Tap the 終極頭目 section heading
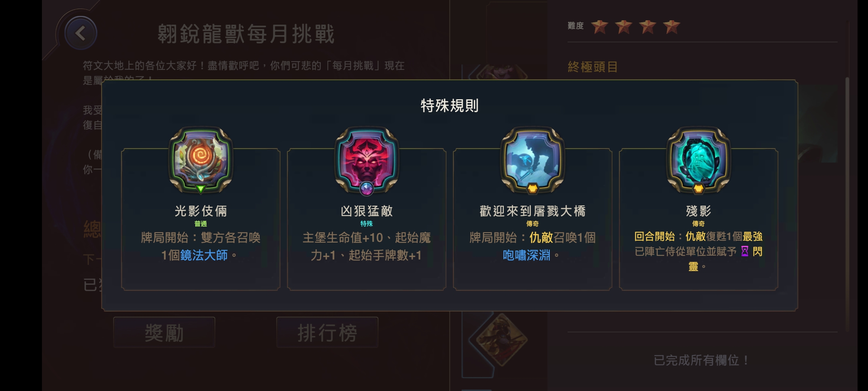868x391 pixels. tap(593, 67)
